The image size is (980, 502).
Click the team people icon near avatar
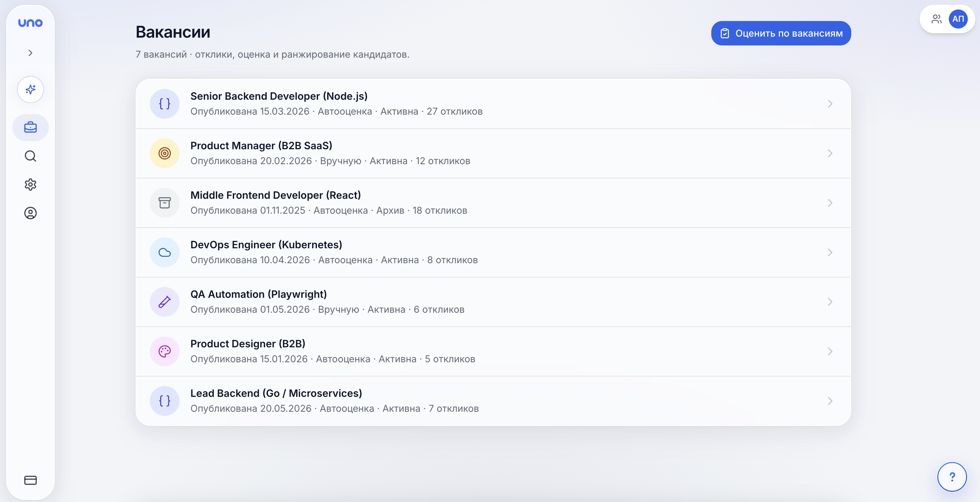click(936, 19)
